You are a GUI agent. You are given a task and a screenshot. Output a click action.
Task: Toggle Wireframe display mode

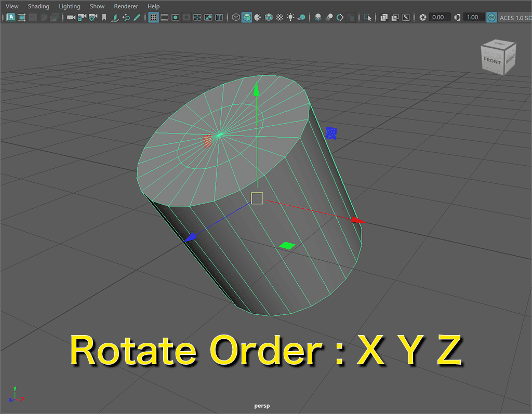coord(236,17)
